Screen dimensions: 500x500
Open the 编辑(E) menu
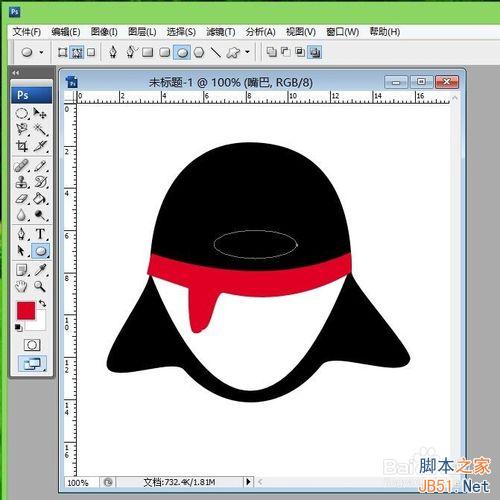click(66, 32)
